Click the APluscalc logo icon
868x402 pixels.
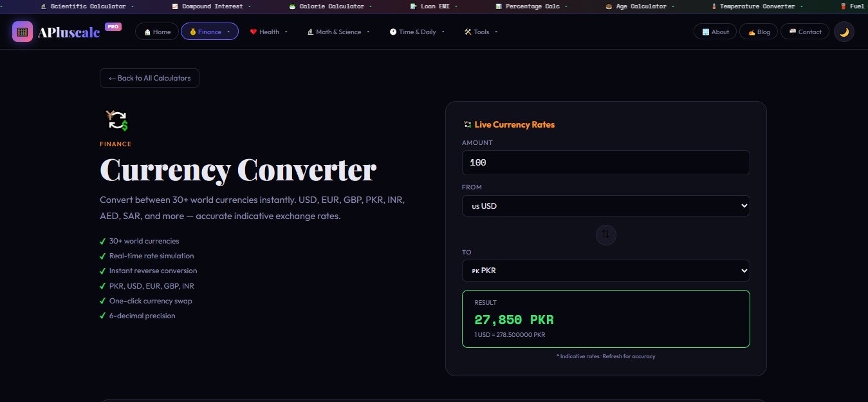[23, 32]
